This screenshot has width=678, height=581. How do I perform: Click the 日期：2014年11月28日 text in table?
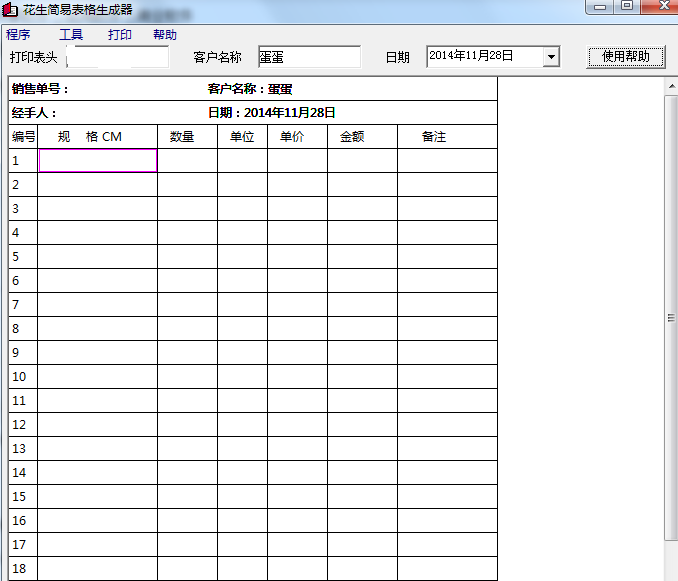pos(272,113)
